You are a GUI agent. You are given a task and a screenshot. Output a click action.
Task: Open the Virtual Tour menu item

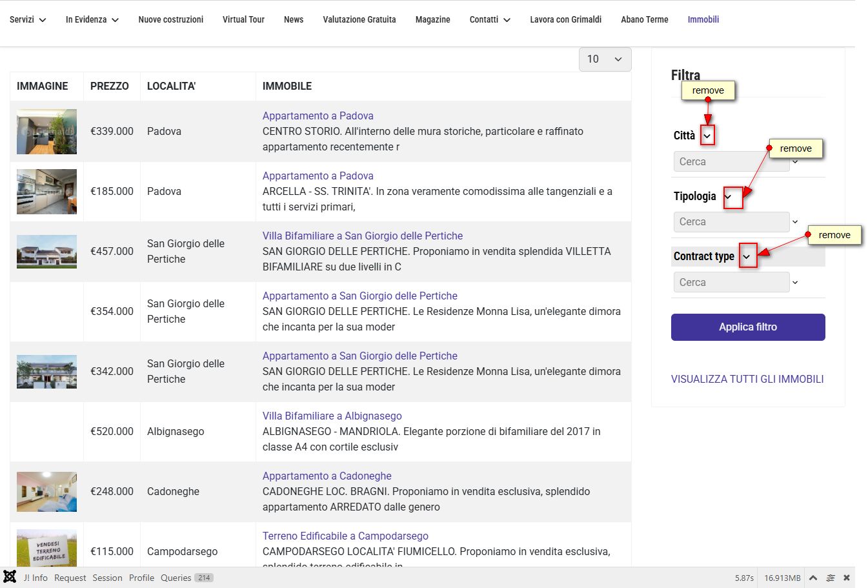click(x=243, y=19)
